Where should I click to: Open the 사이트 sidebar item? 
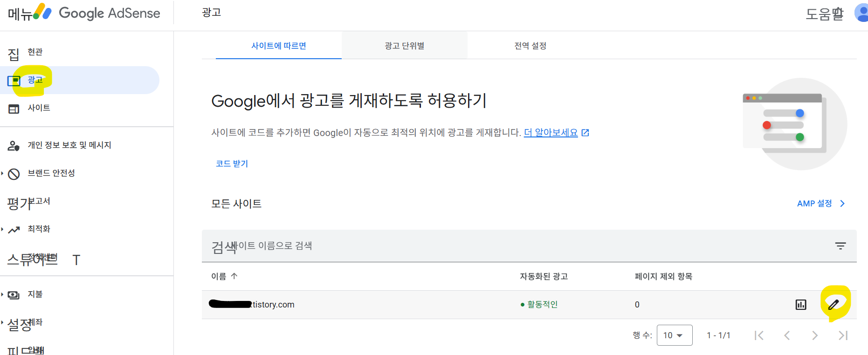pyautogui.click(x=39, y=108)
